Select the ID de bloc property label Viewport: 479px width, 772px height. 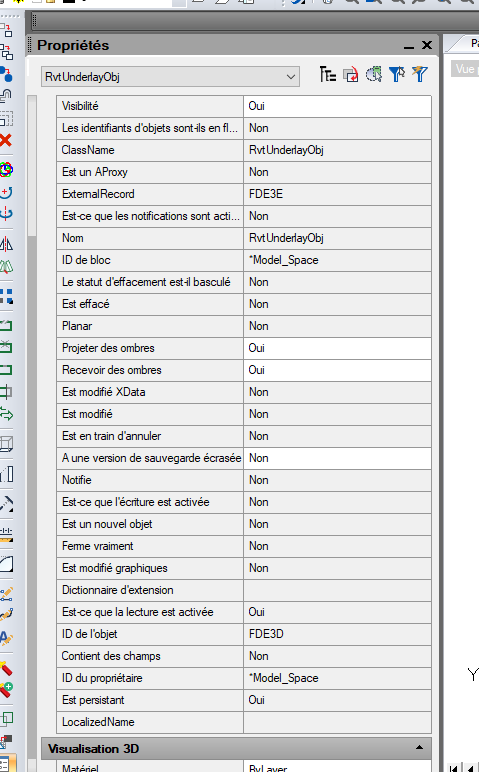click(x=86, y=260)
